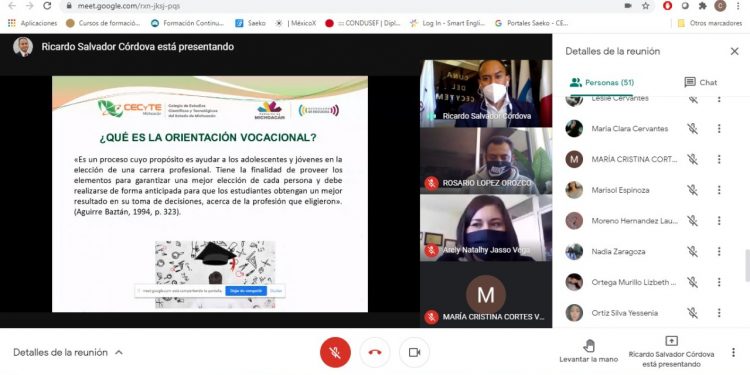
Task: Open more options for Marisol Espinoza
Action: coord(718,190)
